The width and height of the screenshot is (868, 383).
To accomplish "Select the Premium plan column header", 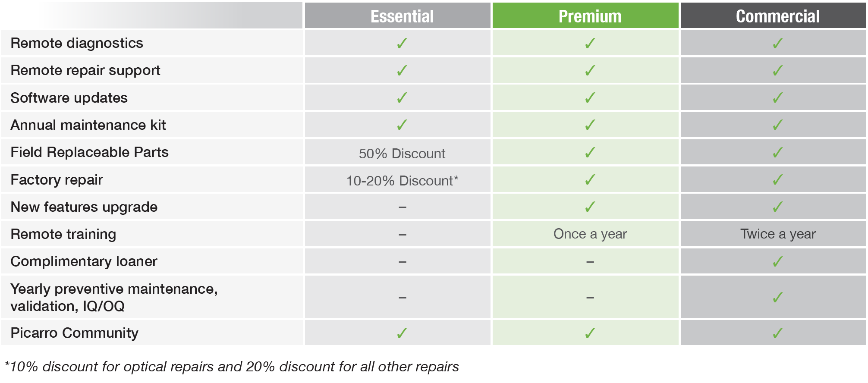I will tap(590, 16).
